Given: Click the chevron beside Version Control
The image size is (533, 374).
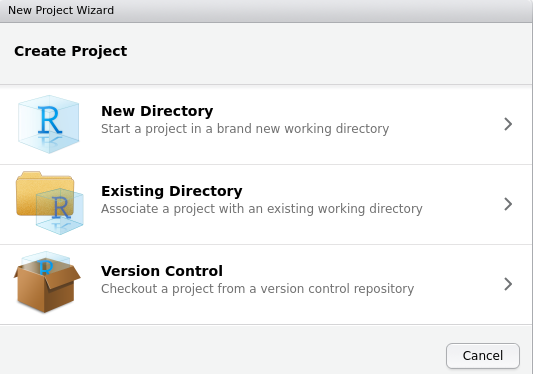Looking at the screenshot, I should 508,284.
